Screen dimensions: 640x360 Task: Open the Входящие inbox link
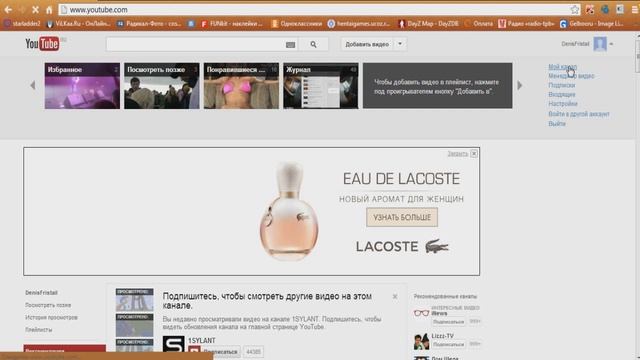[x=562, y=95]
